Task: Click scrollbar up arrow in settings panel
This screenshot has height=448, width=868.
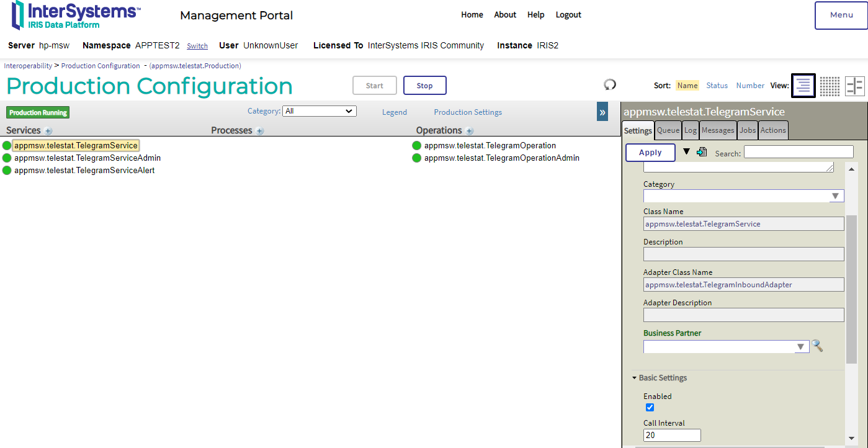Action: (852, 168)
